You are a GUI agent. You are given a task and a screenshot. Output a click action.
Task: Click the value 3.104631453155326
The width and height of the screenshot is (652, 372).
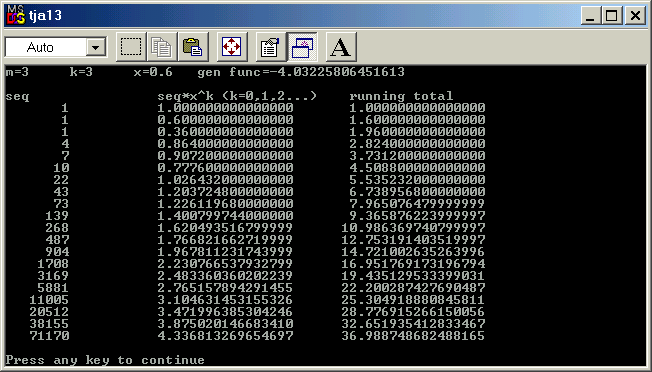pyautogui.click(x=225, y=300)
